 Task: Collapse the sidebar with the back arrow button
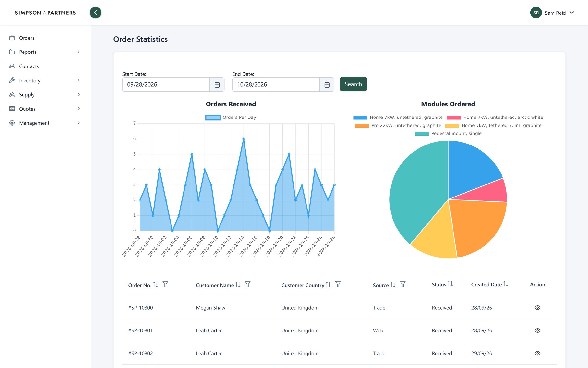(x=96, y=13)
